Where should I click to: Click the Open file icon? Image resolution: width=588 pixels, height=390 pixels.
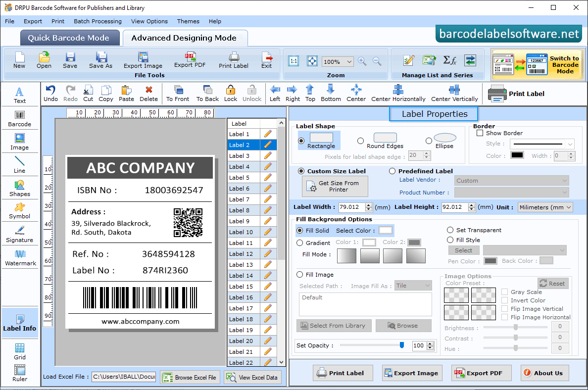point(44,60)
